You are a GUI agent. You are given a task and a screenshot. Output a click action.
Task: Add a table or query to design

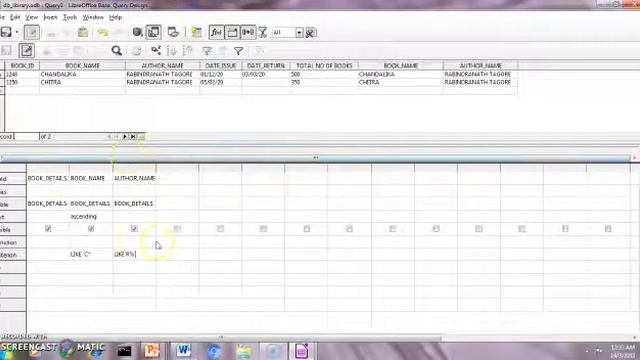196,32
